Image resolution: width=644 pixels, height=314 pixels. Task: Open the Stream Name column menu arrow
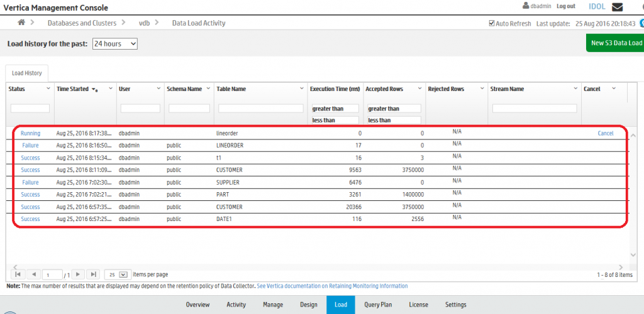(x=576, y=89)
